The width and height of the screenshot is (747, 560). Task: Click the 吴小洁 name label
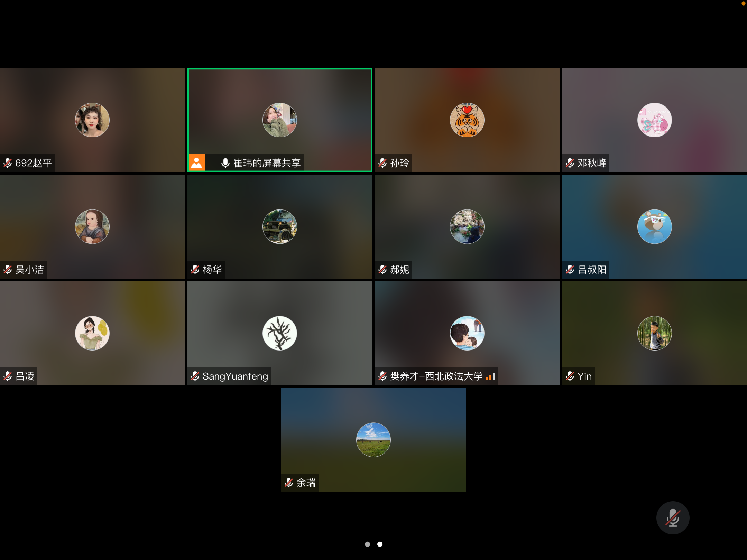[x=30, y=270]
